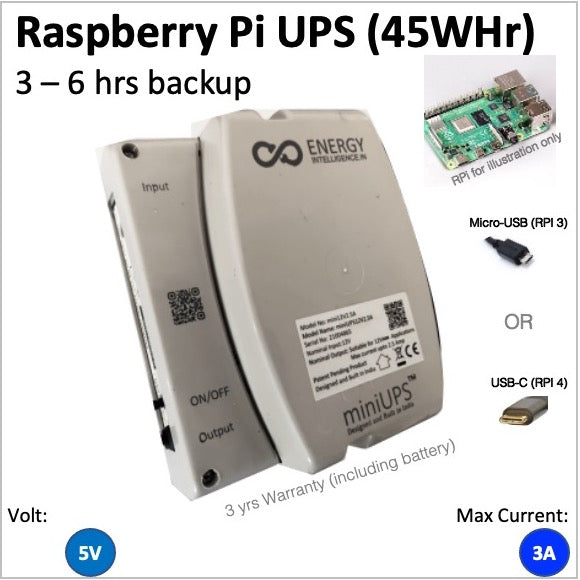Click the CE mark on the label
The image size is (580, 580).
(413, 350)
